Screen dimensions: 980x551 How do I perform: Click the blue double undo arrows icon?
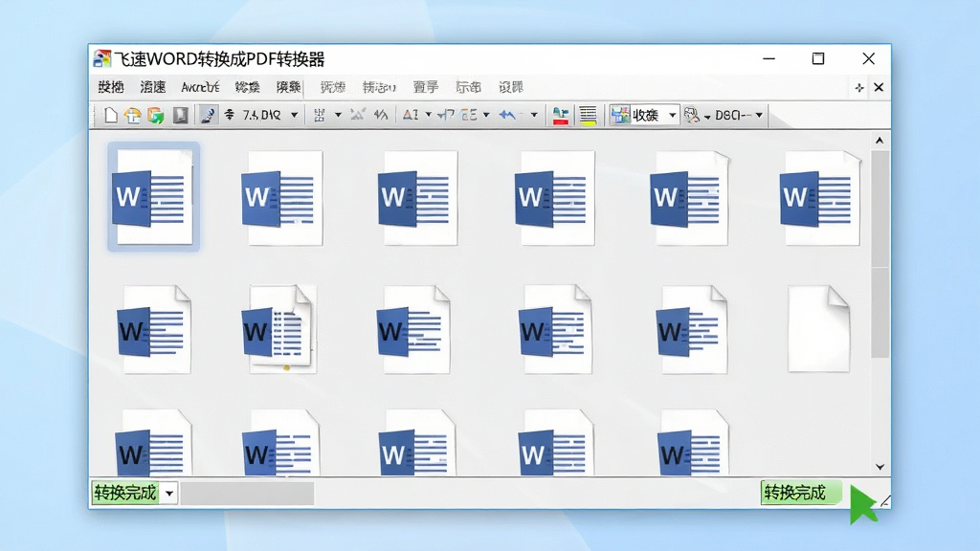507,115
